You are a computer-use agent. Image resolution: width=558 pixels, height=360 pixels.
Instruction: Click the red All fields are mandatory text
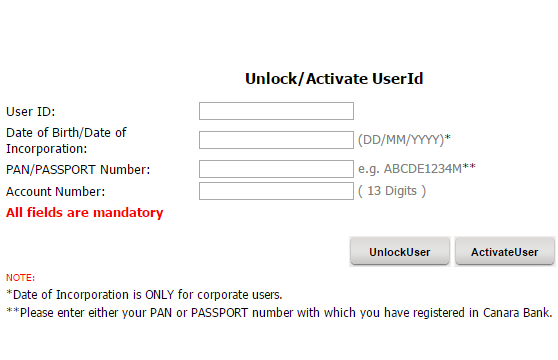click(85, 213)
